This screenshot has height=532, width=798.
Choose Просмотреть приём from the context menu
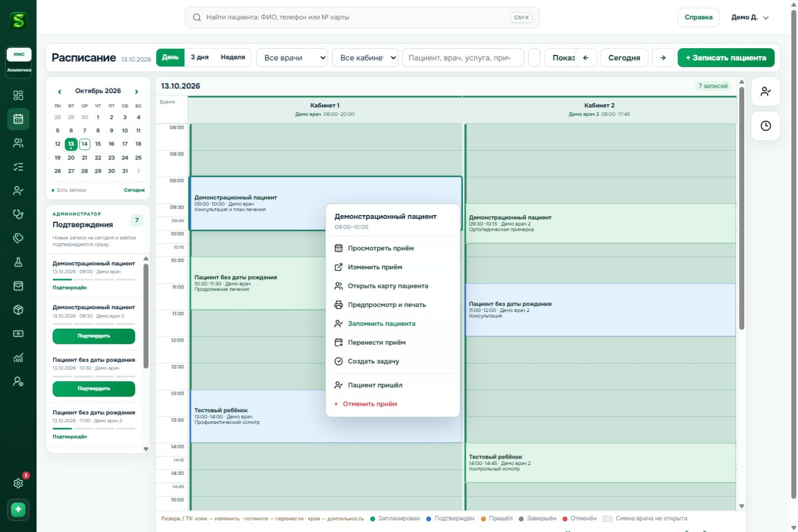tap(393, 248)
